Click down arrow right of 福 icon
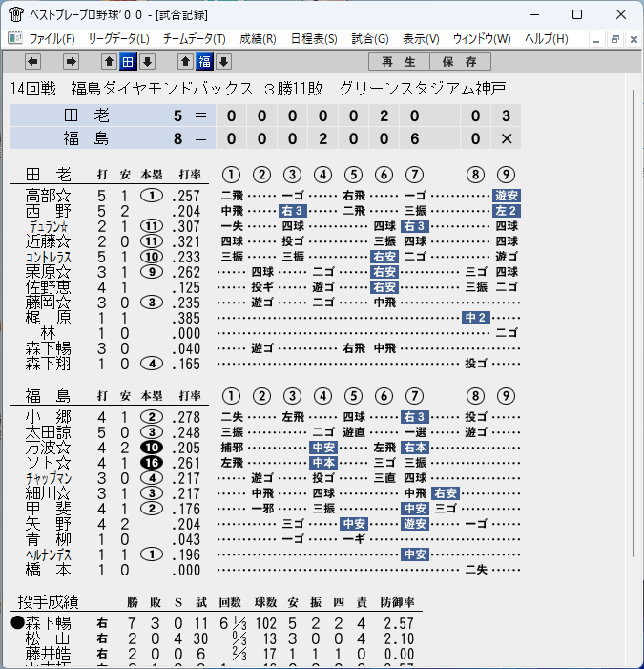This screenshot has height=669, width=644. pos(223,62)
